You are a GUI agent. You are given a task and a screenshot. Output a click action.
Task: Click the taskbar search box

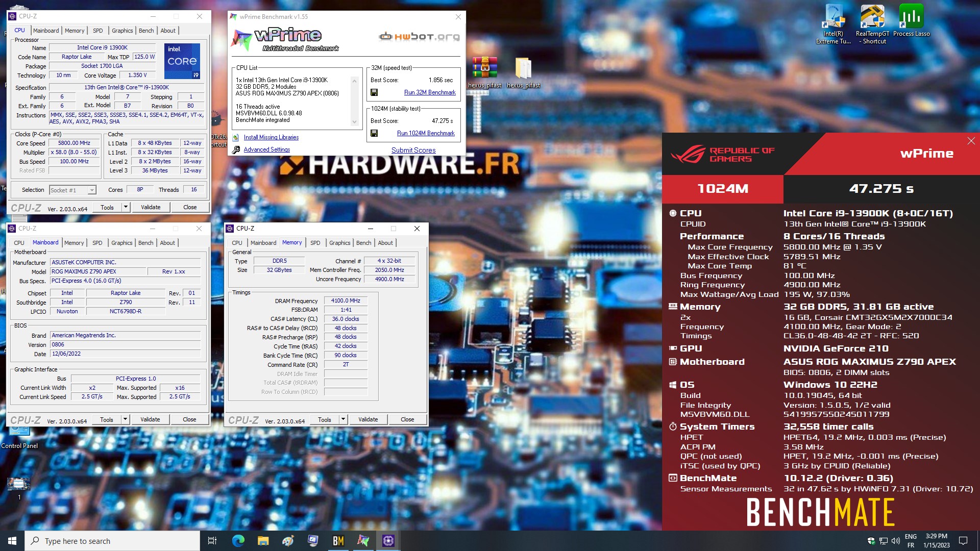112,541
